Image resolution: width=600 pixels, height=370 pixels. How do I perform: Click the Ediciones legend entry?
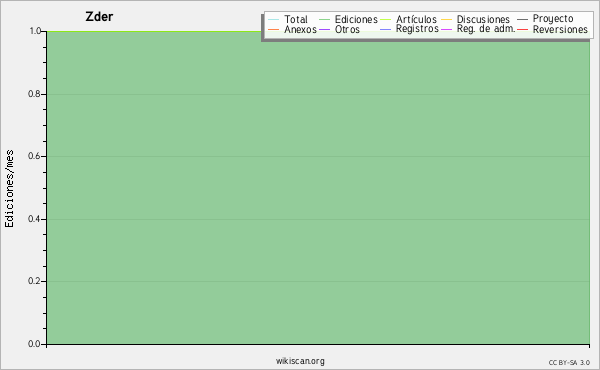click(x=348, y=19)
